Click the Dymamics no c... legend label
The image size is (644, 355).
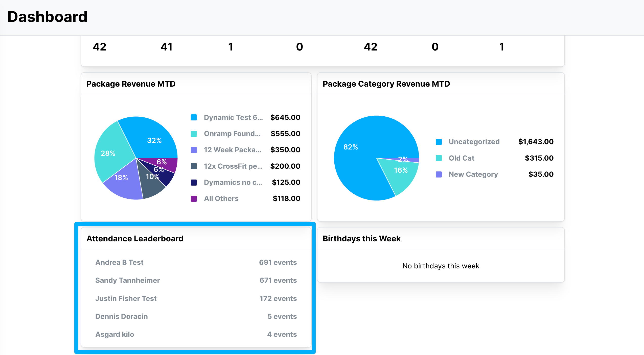coord(233,182)
